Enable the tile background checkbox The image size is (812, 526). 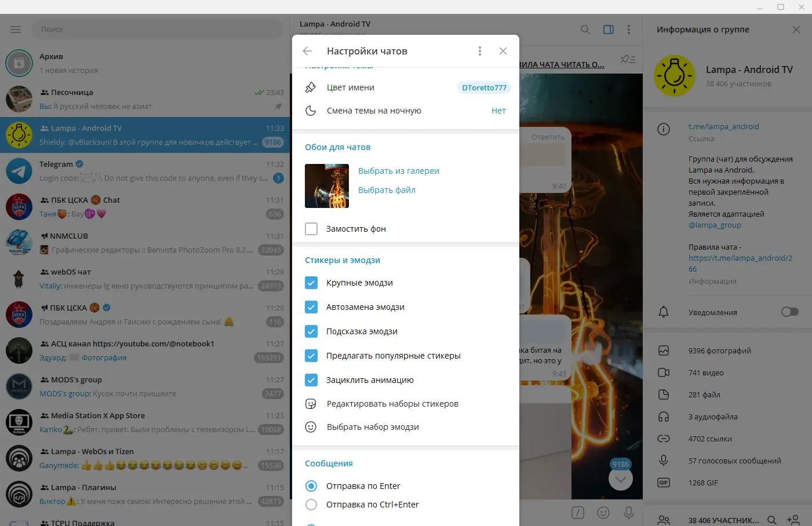coord(311,229)
